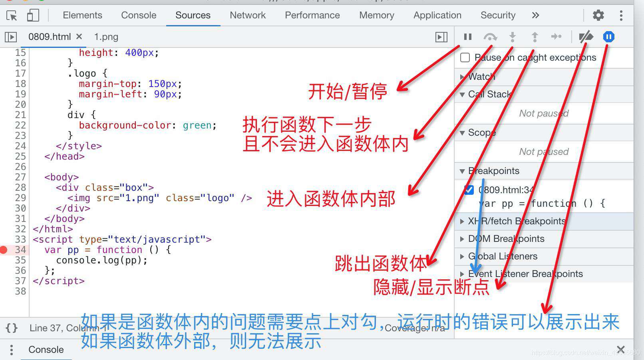
Task: Click 'Not paused' text under Scope
Action: tap(544, 152)
